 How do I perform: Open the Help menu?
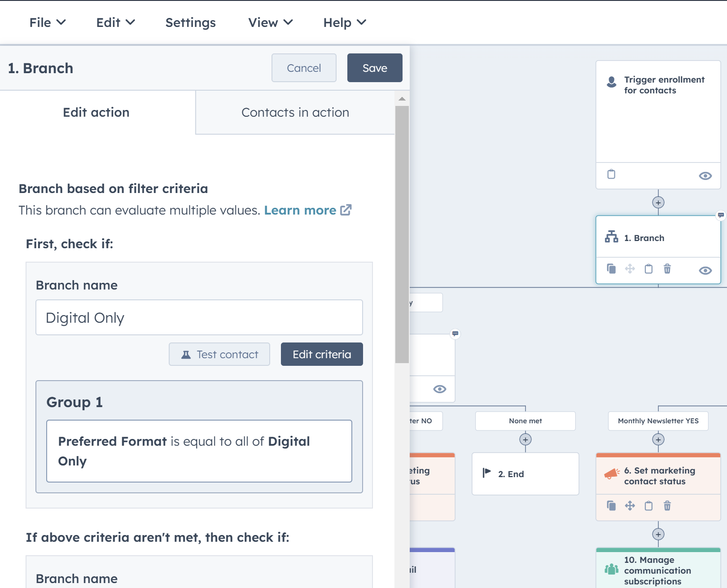pos(344,22)
